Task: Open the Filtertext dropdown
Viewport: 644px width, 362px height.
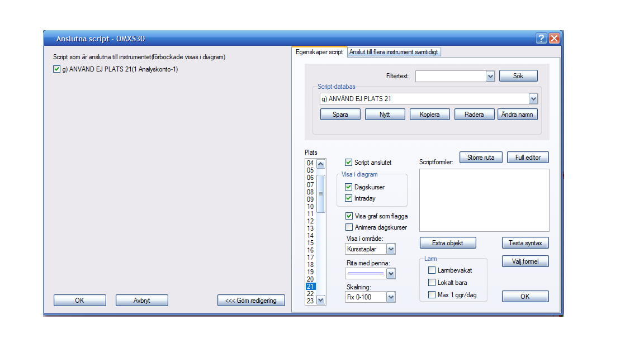Action: pos(490,76)
